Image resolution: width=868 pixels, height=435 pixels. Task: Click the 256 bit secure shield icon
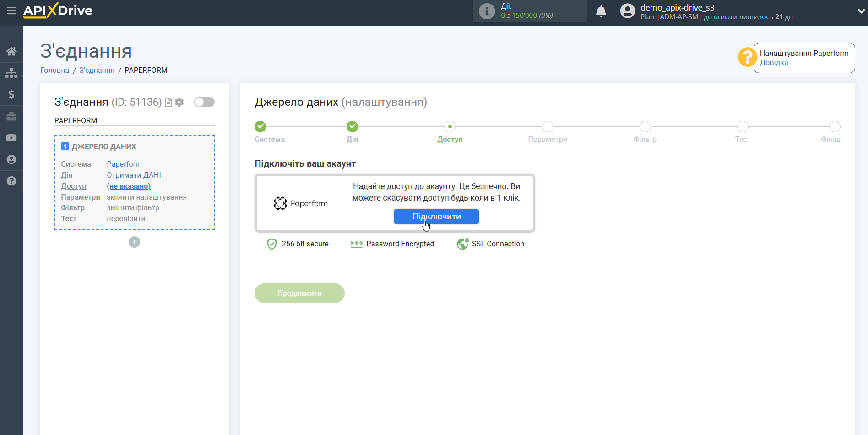pos(272,244)
